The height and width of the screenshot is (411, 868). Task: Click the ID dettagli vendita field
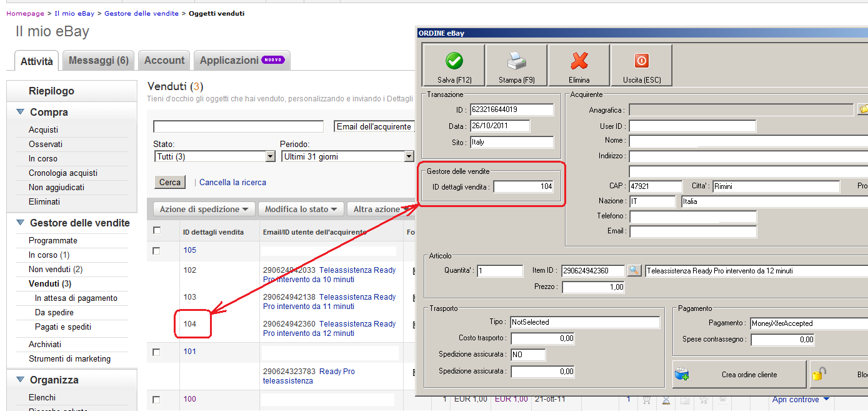[524, 186]
